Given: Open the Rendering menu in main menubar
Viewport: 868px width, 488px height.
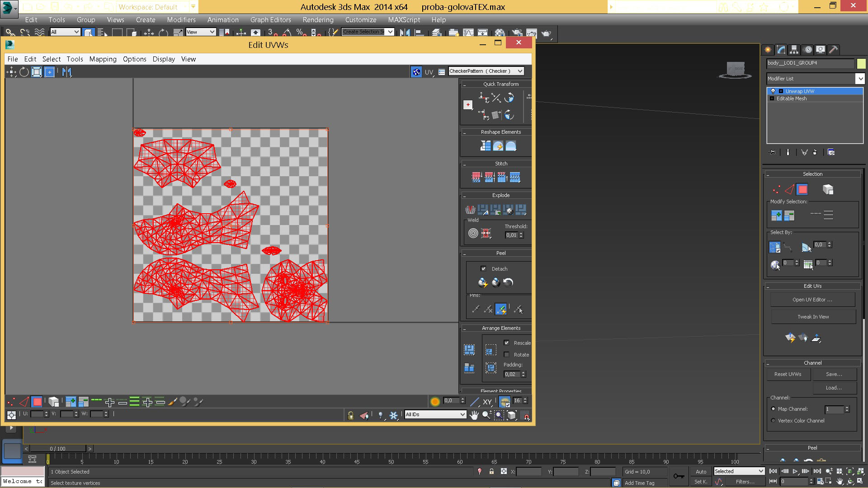Looking at the screenshot, I should click(318, 20).
